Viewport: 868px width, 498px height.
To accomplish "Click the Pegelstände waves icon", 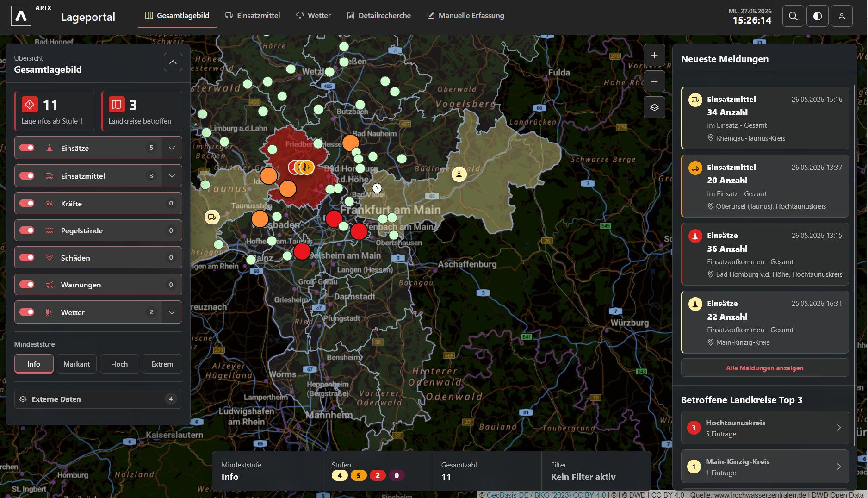I will pyautogui.click(x=50, y=230).
